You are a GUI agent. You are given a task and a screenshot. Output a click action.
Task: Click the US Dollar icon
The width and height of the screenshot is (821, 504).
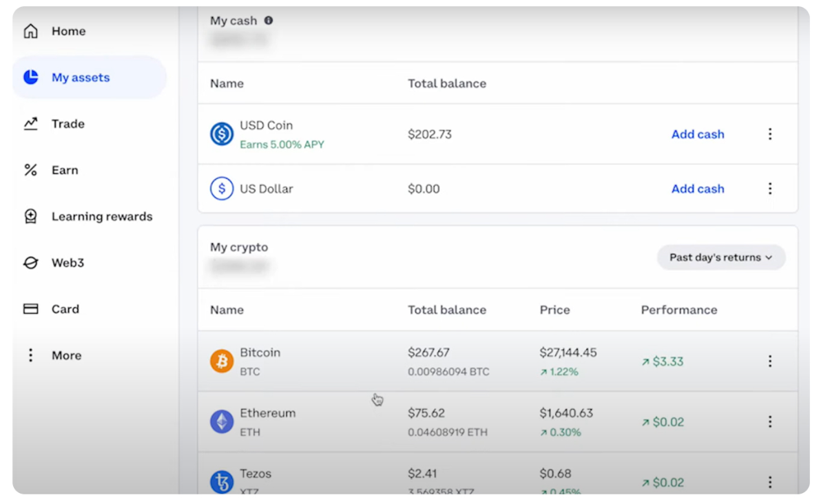pyautogui.click(x=222, y=189)
